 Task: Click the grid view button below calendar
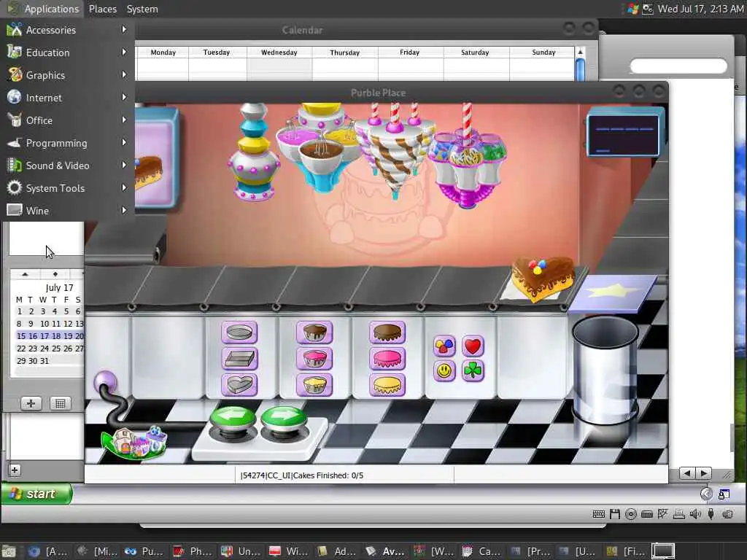(x=60, y=404)
